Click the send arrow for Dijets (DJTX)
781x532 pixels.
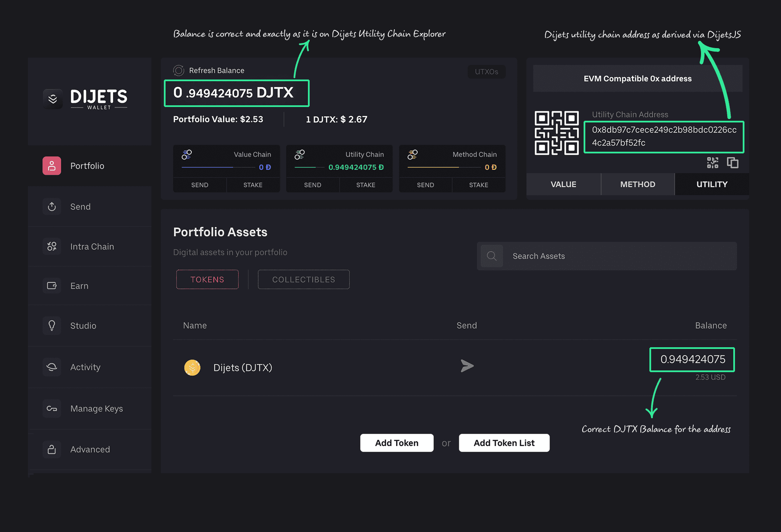pos(467,366)
